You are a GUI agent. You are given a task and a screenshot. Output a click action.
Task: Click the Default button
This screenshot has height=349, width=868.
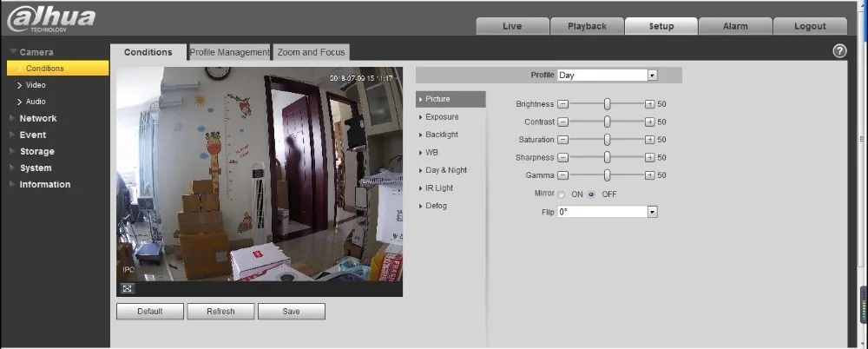[150, 312]
